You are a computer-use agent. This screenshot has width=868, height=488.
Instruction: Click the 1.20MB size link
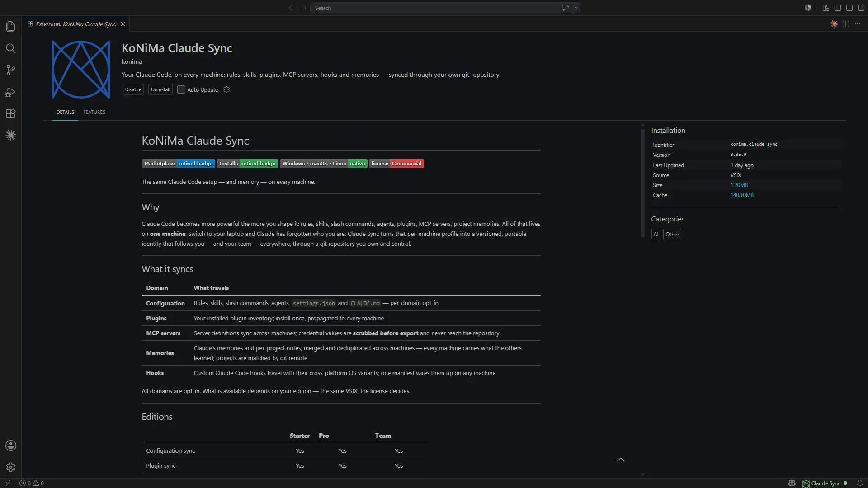[x=739, y=185]
